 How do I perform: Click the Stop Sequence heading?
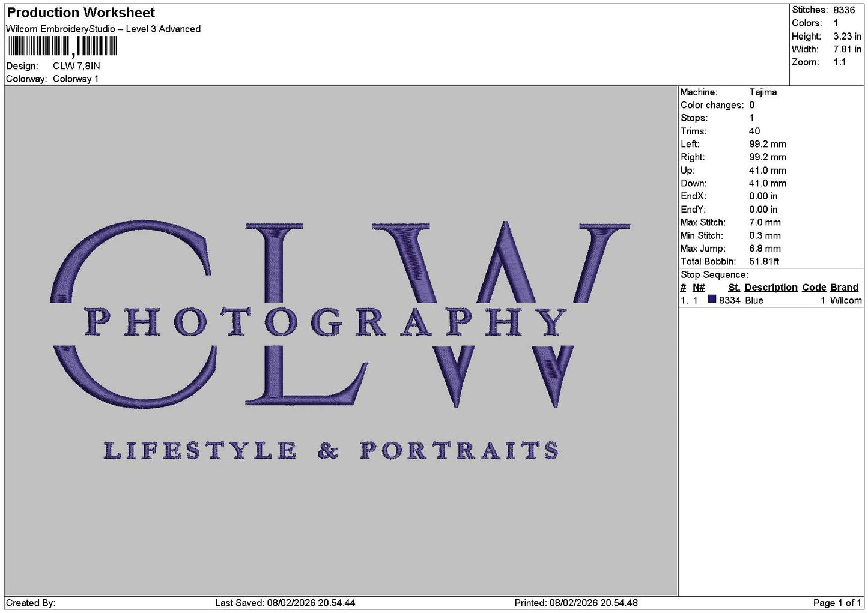click(714, 275)
